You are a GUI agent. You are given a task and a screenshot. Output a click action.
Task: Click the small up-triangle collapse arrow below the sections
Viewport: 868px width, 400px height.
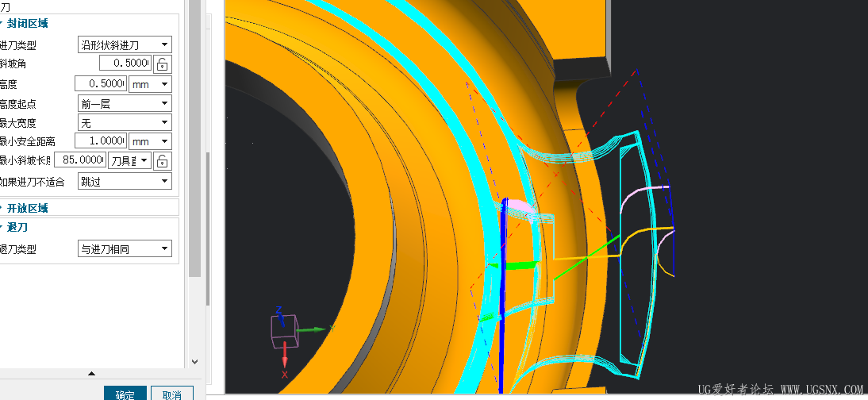click(x=92, y=373)
